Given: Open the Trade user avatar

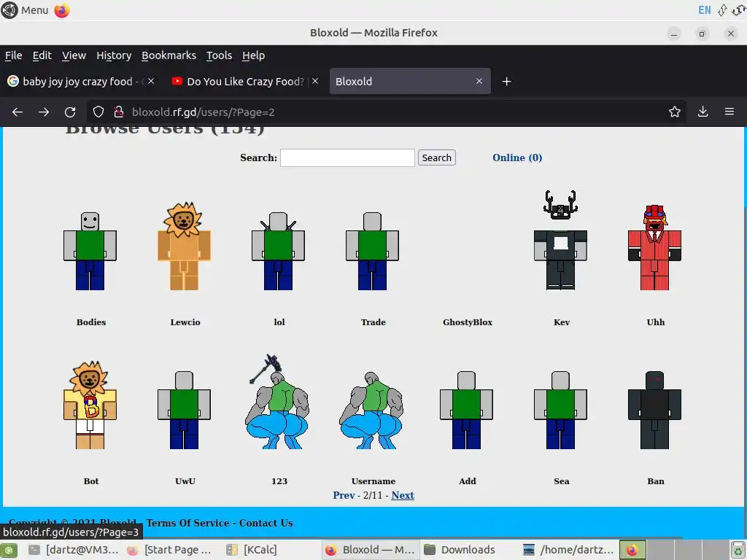Looking at the screenshot, I should click(x=372, y=251).
